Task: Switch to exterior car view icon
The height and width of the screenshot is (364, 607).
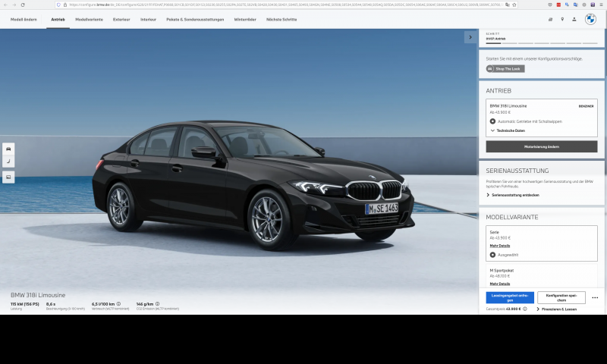Action: point(8,149)
